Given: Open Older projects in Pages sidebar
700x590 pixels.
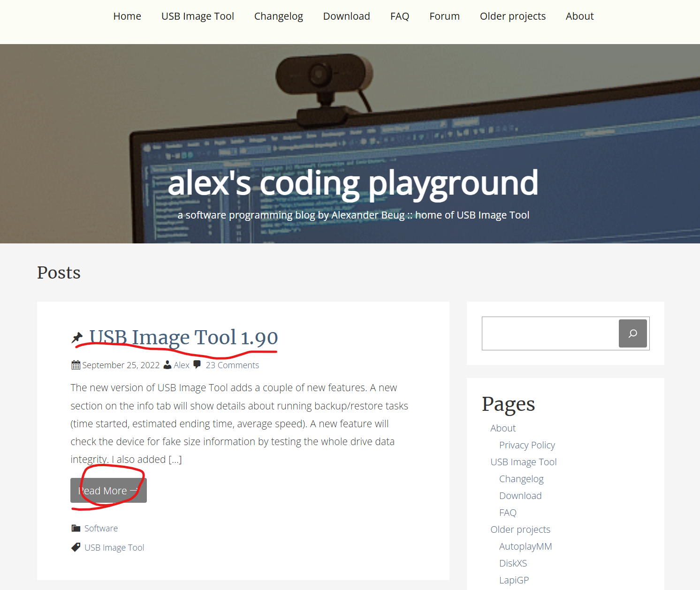Looking at the screenshot, I should 520,529.
